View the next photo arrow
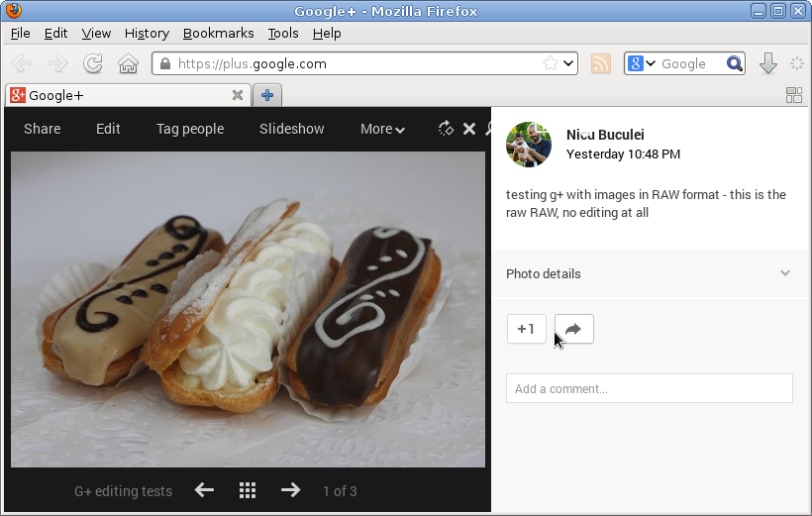The image size is (812, 516). [290, 490]
